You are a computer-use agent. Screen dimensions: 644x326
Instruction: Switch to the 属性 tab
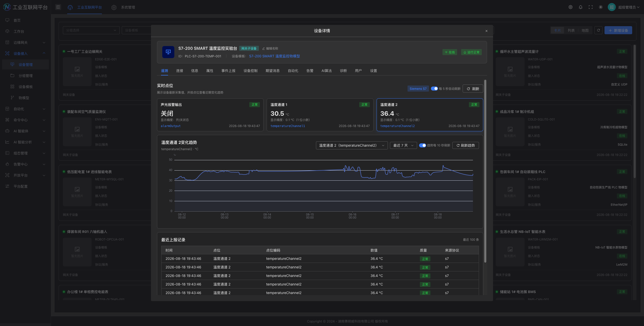pos(210,71)
